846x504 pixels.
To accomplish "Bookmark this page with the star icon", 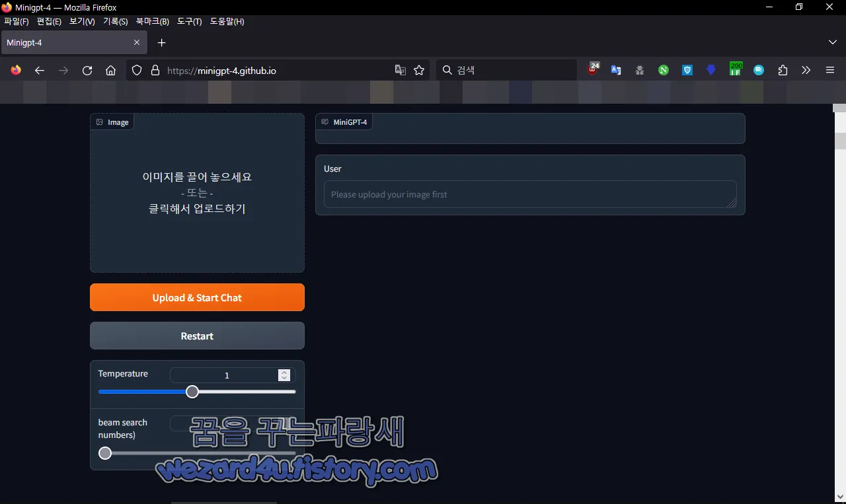I will (419, 70).
